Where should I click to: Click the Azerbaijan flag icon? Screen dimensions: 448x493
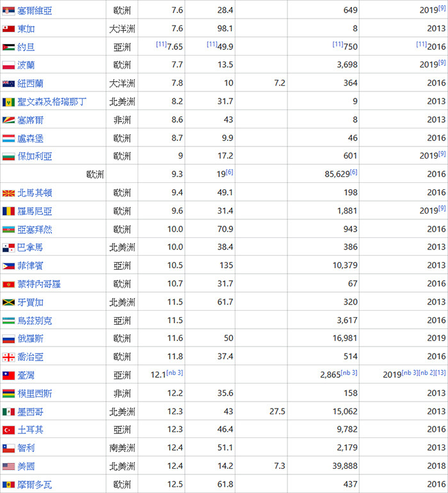tap(8, 230)
